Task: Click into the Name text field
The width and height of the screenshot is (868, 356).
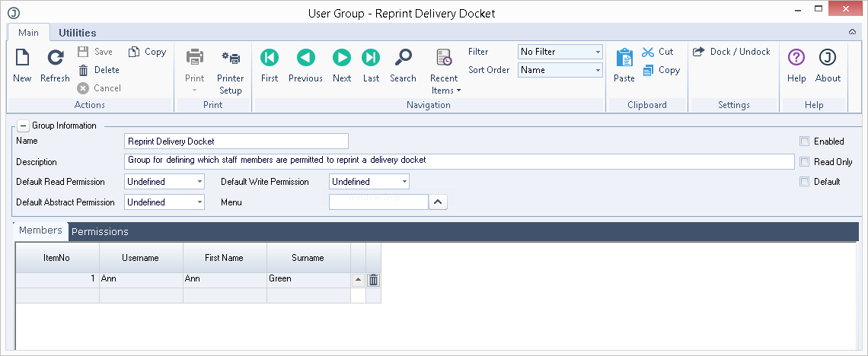Action: pyautogui.click(x=236, y=141)
